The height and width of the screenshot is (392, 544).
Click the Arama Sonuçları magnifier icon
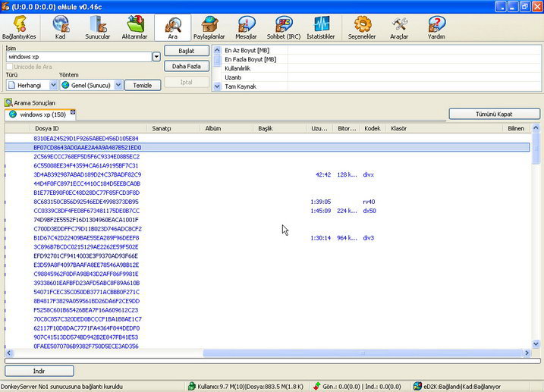pyautogui.click(x=8, y=102)
